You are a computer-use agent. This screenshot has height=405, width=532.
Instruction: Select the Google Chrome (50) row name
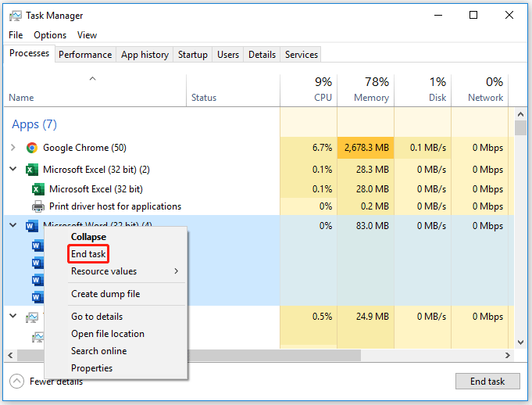(x=84, y=148)
